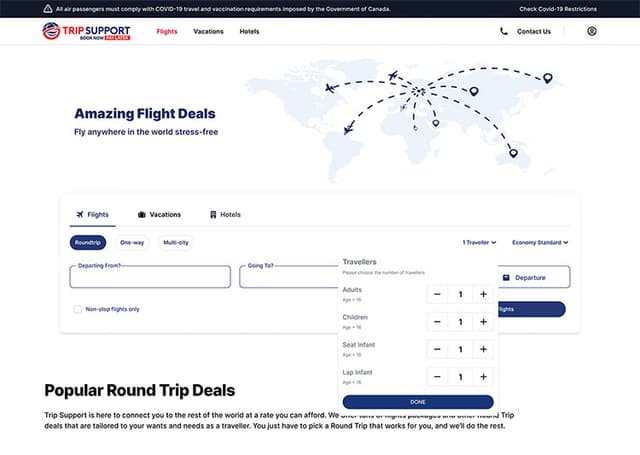Open Vacations in top navigation
This screenshot has height=455, width=640.
209,31
